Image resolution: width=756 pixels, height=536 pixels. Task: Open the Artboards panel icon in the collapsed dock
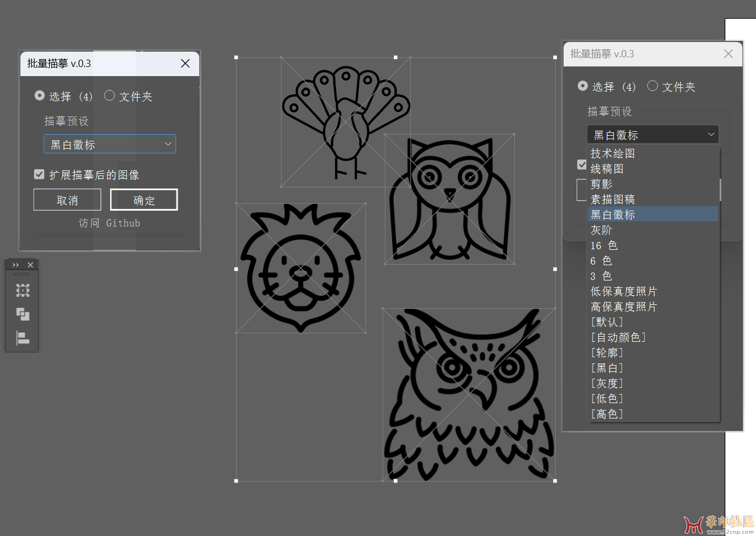pyautogui.click(x=23, y=291)
